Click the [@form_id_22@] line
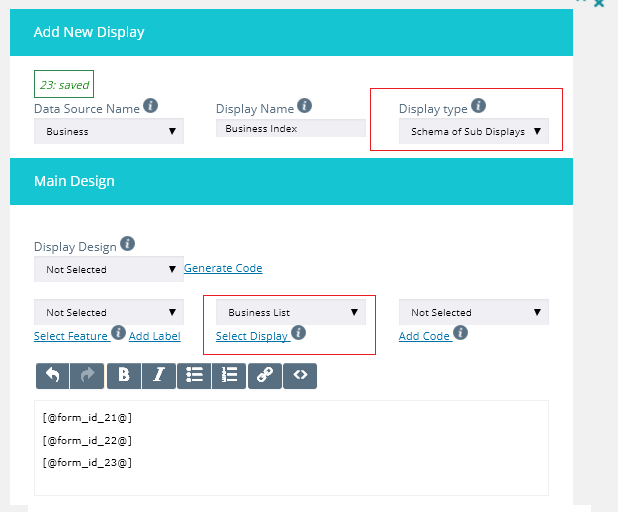 87,440
